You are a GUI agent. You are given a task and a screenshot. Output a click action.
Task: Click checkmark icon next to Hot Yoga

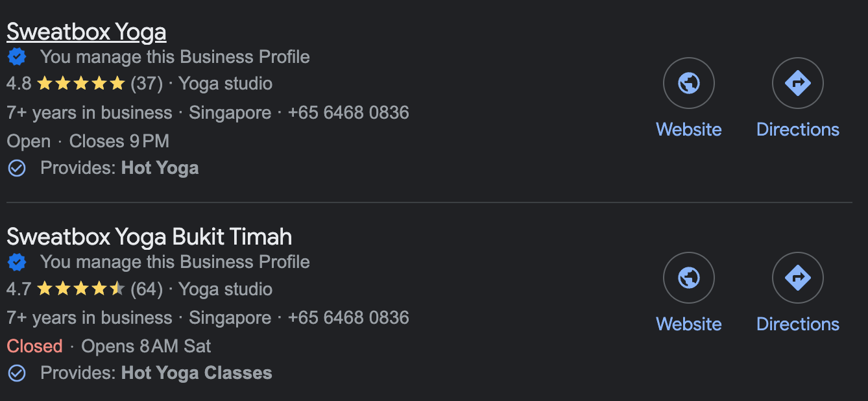pos(17,168)
